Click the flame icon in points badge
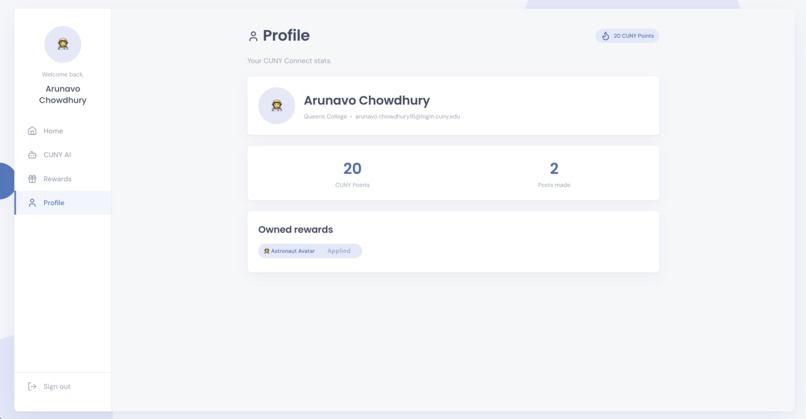The height and width of the screenshot is (419, 806). 606,36
